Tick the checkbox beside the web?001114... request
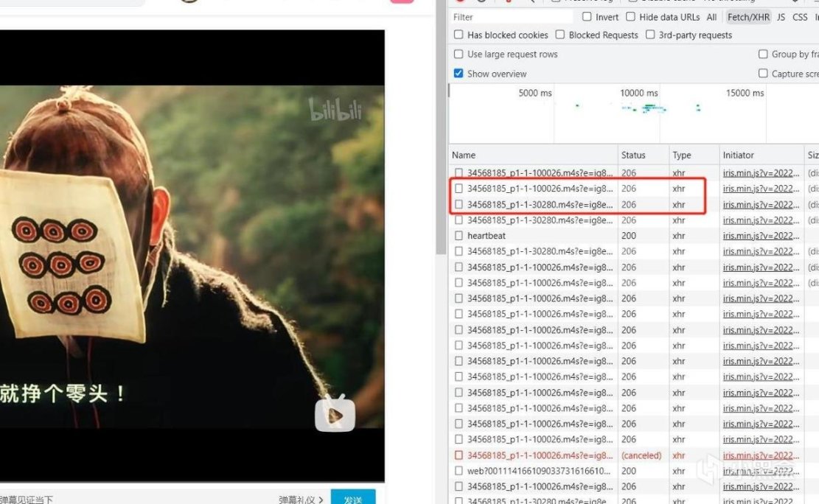The height and width of the screenshot is (504, 819). tap(459, 471)
